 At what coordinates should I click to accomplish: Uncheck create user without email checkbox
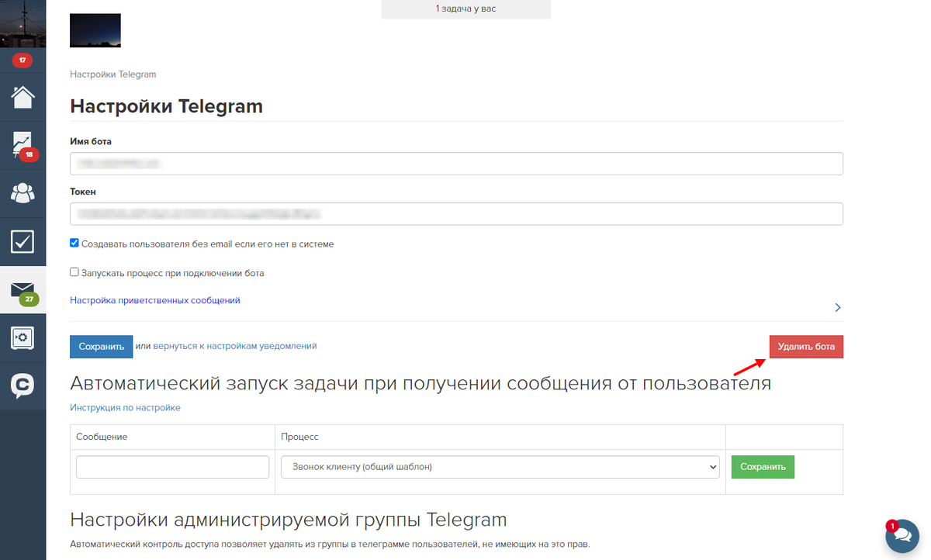coord(74,243)
